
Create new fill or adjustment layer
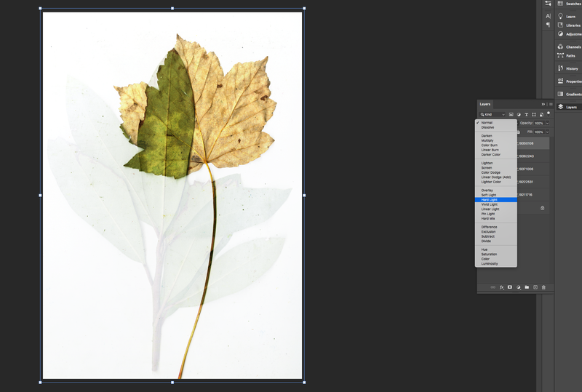(519, 287)
